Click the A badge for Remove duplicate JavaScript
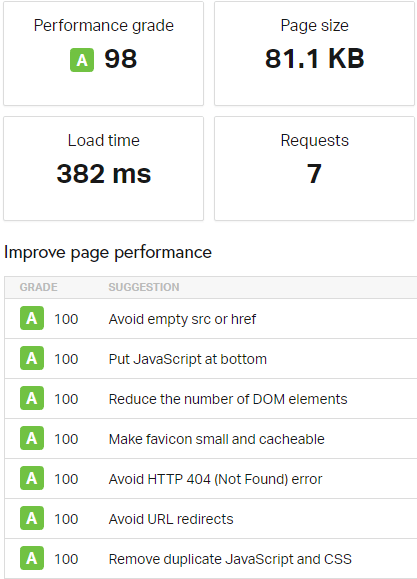This screenshot has width=417, height=579. pos(32,558)
